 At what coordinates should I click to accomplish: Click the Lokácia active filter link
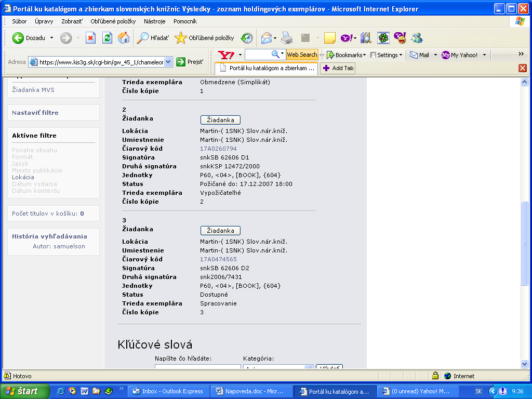23,177
